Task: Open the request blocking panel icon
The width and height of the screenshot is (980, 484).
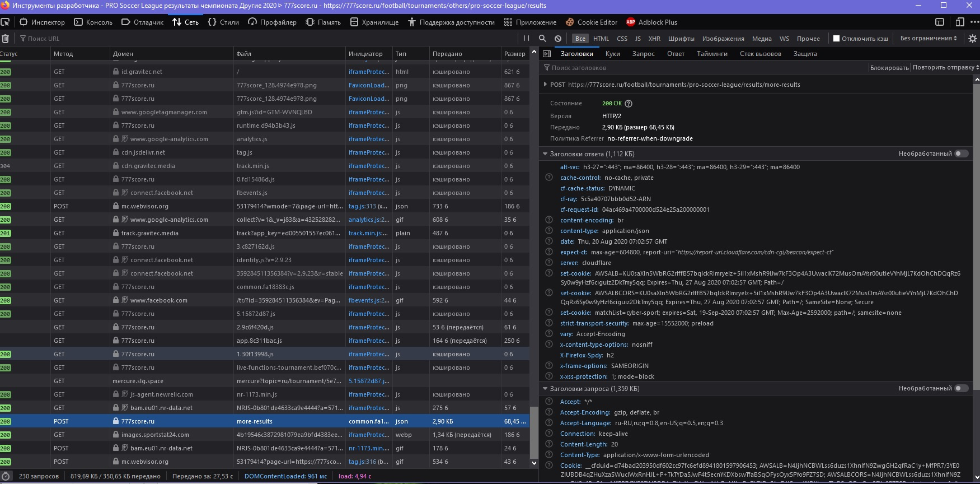Action: click(558, 39)
